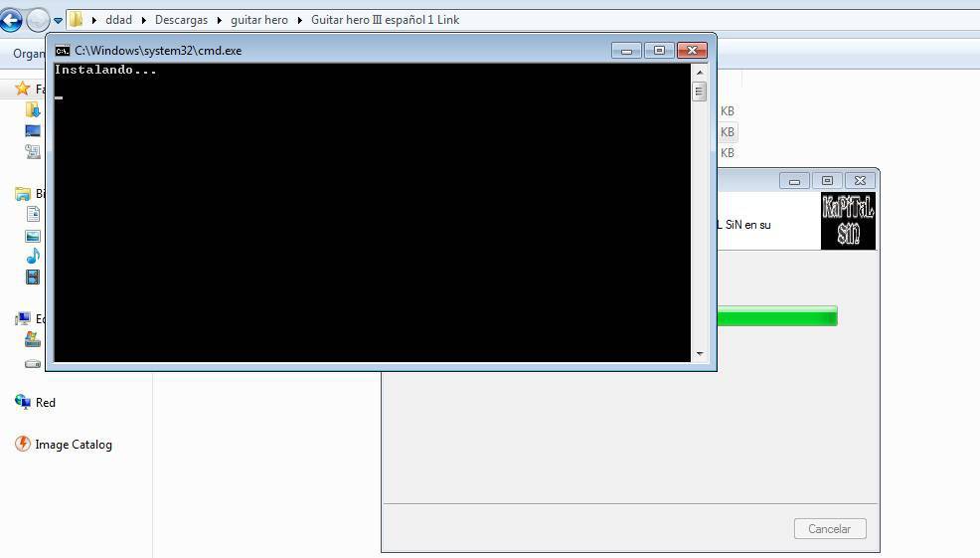Open Image Catalog in sidebar
Image resolution: width=980 pixels, height=558 pixels.
click(64, 445)
